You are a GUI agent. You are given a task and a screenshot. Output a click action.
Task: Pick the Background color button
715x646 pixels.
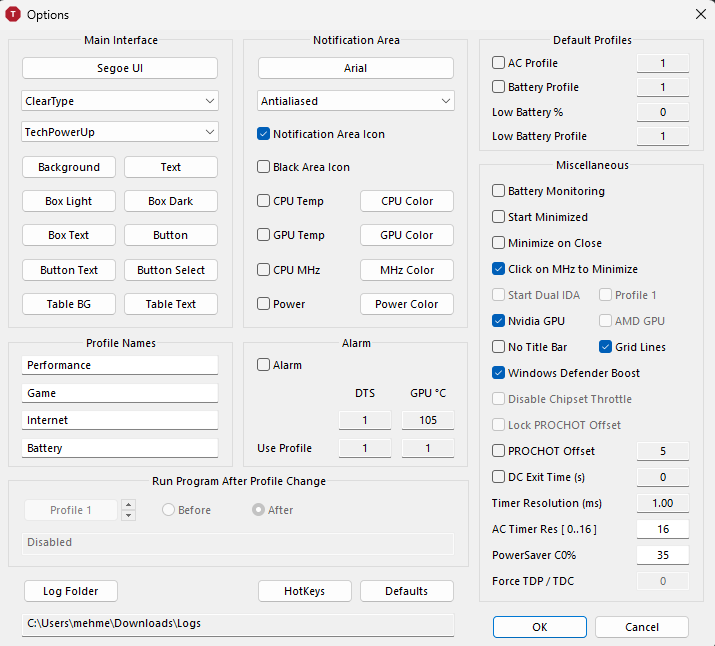coord(69,167)
